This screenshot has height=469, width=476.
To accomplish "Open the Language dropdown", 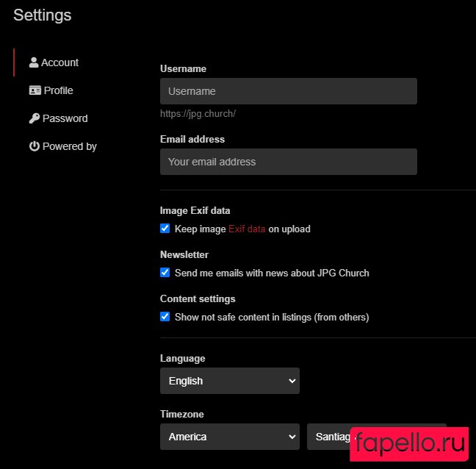I will pyautogui.click(x=229, y=381).
